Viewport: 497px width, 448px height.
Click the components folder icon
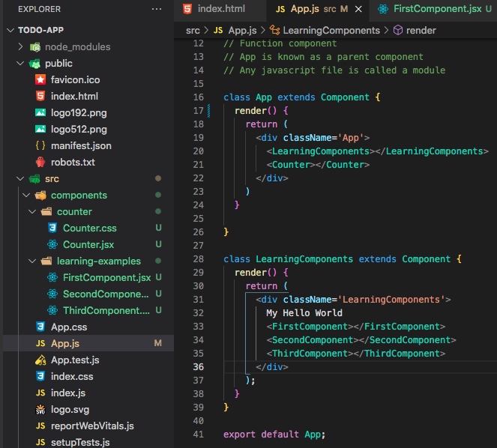tap(40, 196)
